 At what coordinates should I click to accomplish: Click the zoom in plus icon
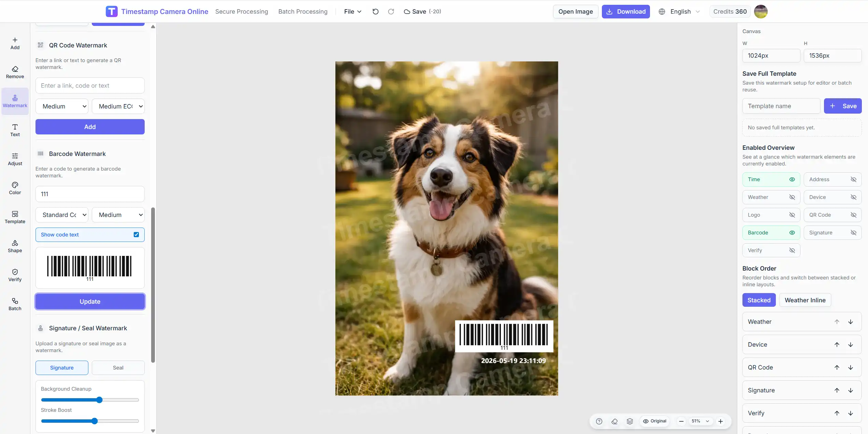[x=721, y=421]
